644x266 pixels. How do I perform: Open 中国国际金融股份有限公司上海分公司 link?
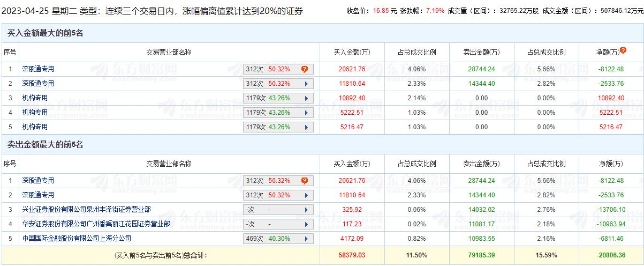(x=77, y=238)
